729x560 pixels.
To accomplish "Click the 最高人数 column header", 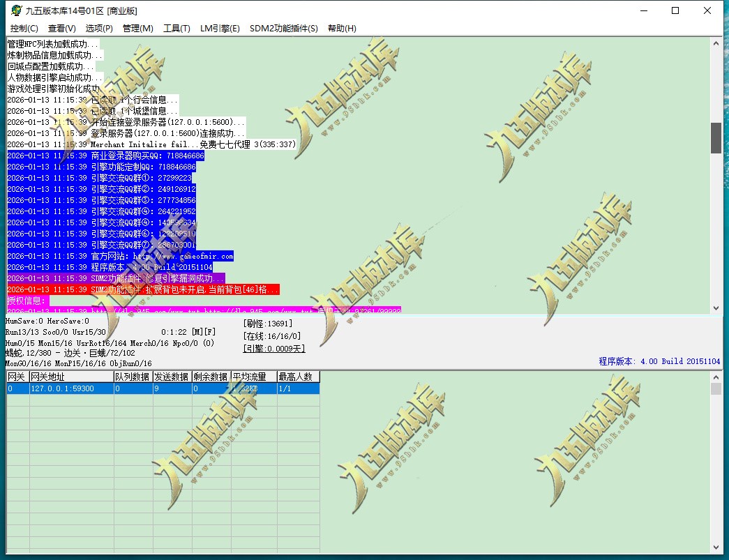I will (299, 377).
